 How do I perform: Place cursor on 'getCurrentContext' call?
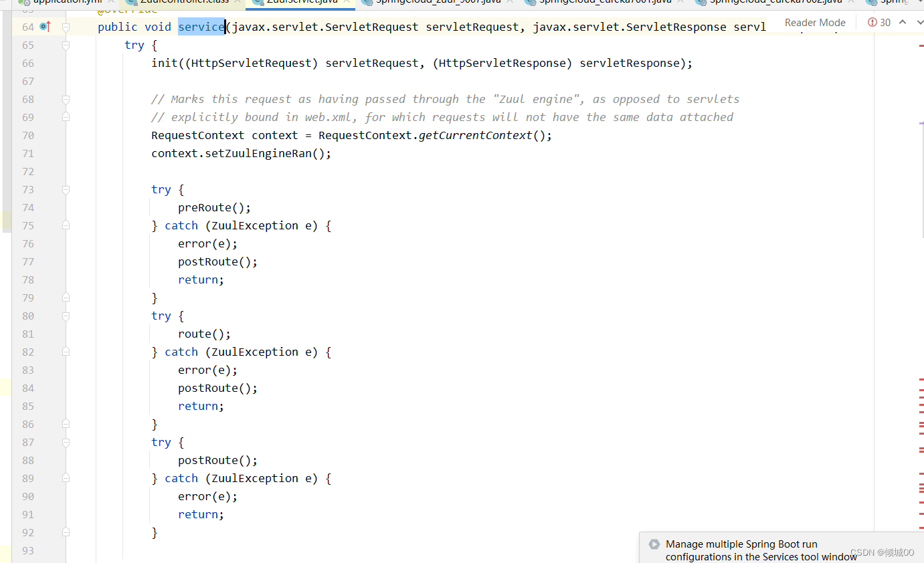pos(475,135)
